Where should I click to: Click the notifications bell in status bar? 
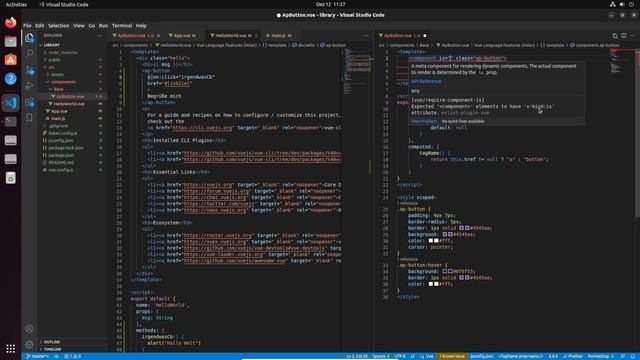(x=633, y=356)
